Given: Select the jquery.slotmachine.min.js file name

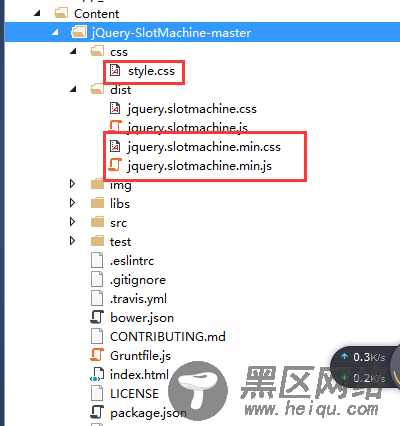Looking at the screenshot, I should pos(200,166).
